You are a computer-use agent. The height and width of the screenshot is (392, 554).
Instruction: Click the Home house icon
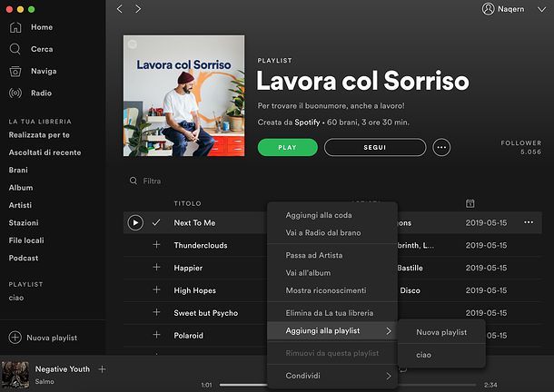pos(15,27)
